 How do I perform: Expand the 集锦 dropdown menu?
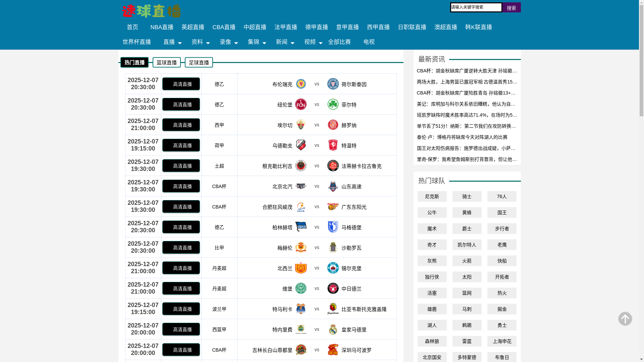(x=256, y=42)
